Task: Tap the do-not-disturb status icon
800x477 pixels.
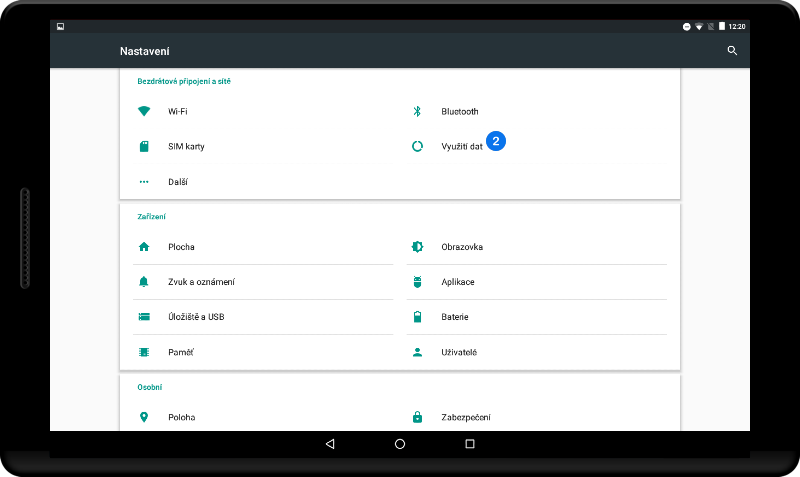Action: [x=687, y=27]
